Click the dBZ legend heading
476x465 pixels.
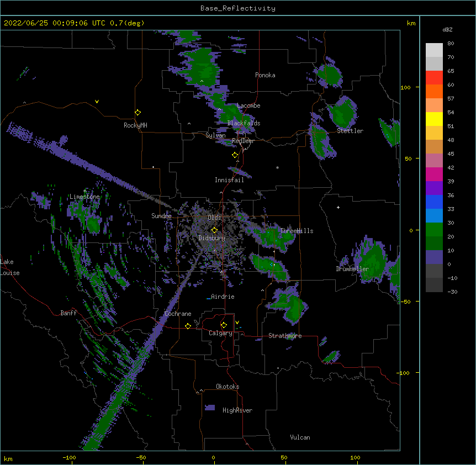pos(447,29)
